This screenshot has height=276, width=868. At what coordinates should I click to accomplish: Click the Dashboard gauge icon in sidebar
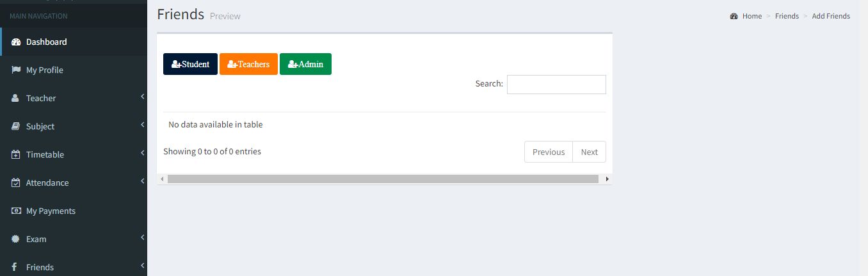coord(16,42)
